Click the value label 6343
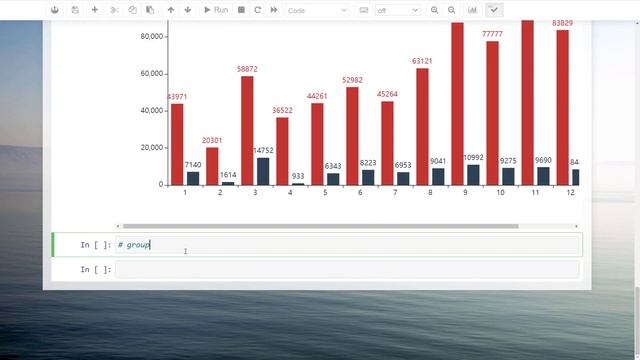The width and height of the screenshot is (640, 360). 333,166
